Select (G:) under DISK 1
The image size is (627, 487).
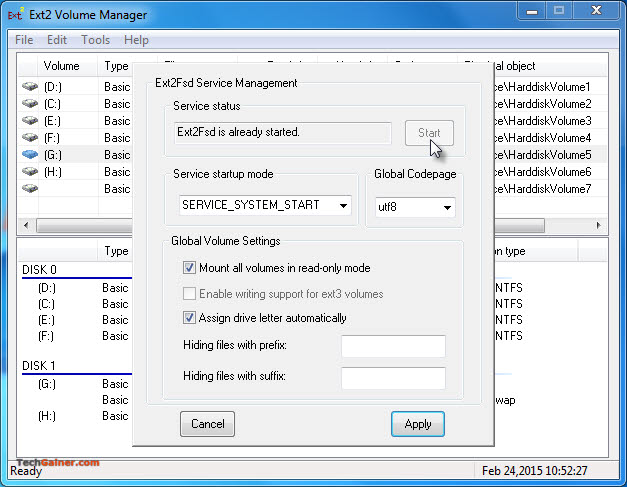coord(47,384)
